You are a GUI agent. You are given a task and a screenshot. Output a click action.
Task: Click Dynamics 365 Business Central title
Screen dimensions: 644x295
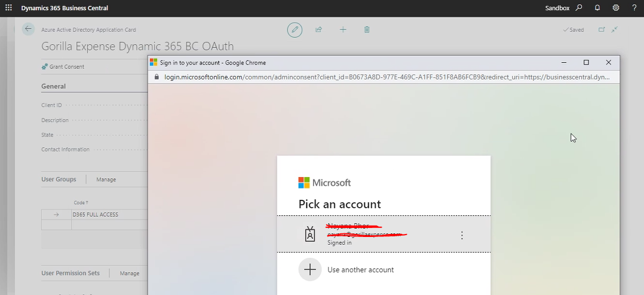click(65, 8)
